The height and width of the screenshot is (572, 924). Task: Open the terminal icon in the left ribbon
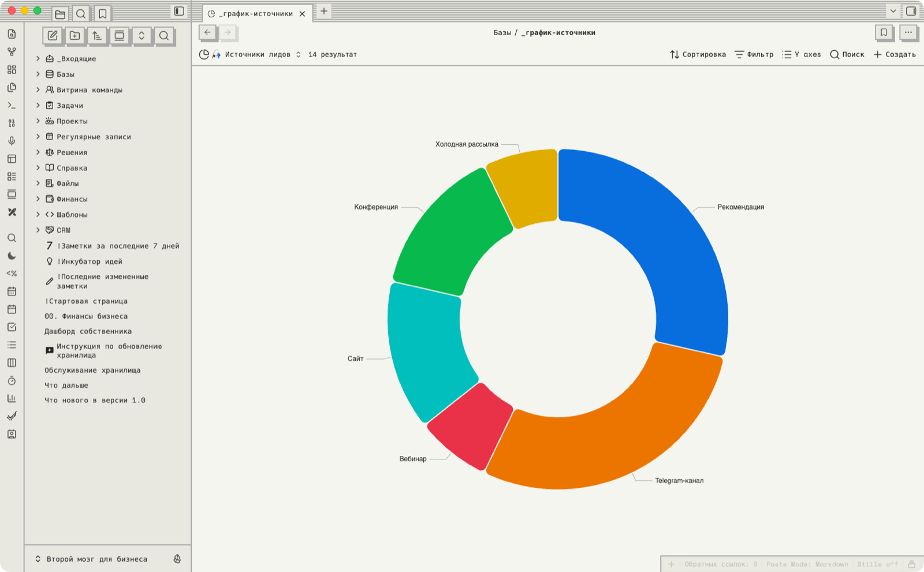[x=12, y=106]
